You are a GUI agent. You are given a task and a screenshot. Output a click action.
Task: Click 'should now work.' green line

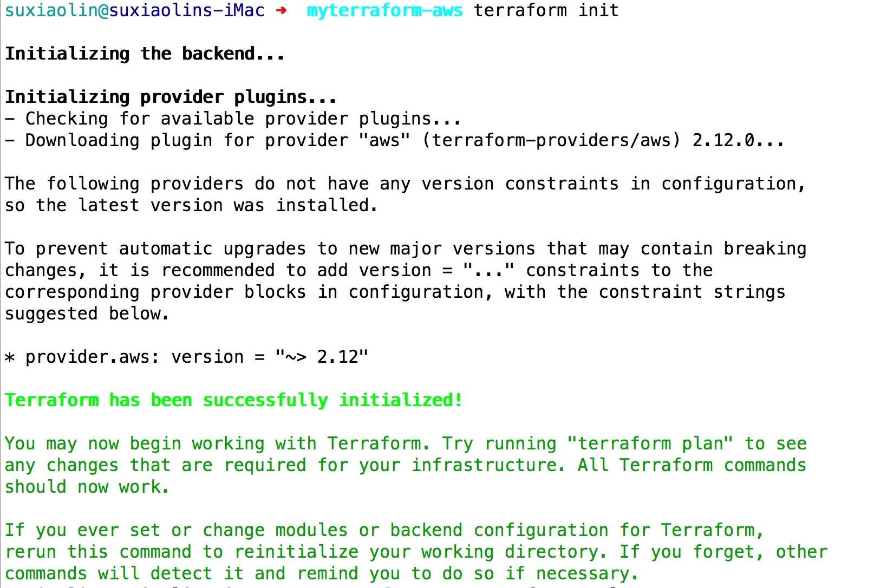tap(87, 487)
